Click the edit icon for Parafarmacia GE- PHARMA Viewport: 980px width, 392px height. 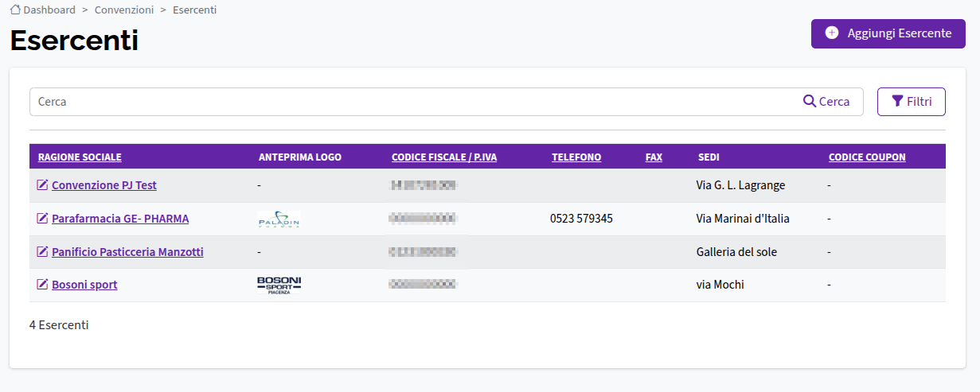tap(42, 218)
